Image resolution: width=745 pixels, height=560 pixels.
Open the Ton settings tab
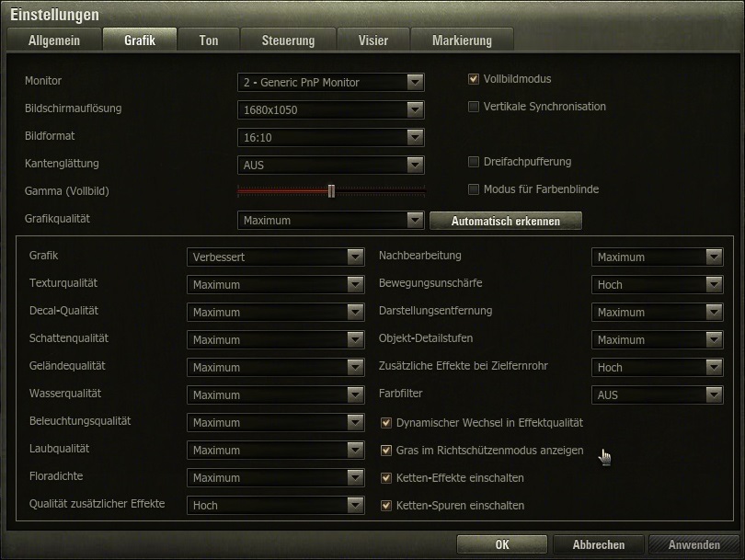[x=208, y=40]
